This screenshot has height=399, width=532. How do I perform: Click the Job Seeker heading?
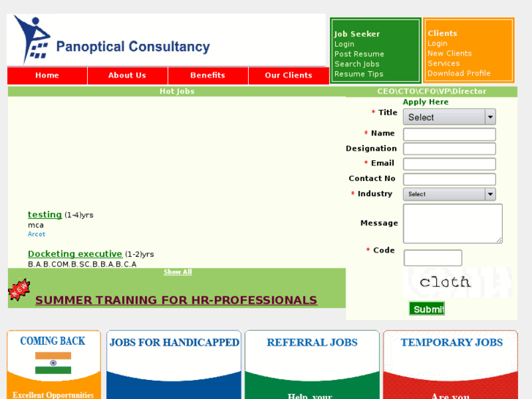357,34
